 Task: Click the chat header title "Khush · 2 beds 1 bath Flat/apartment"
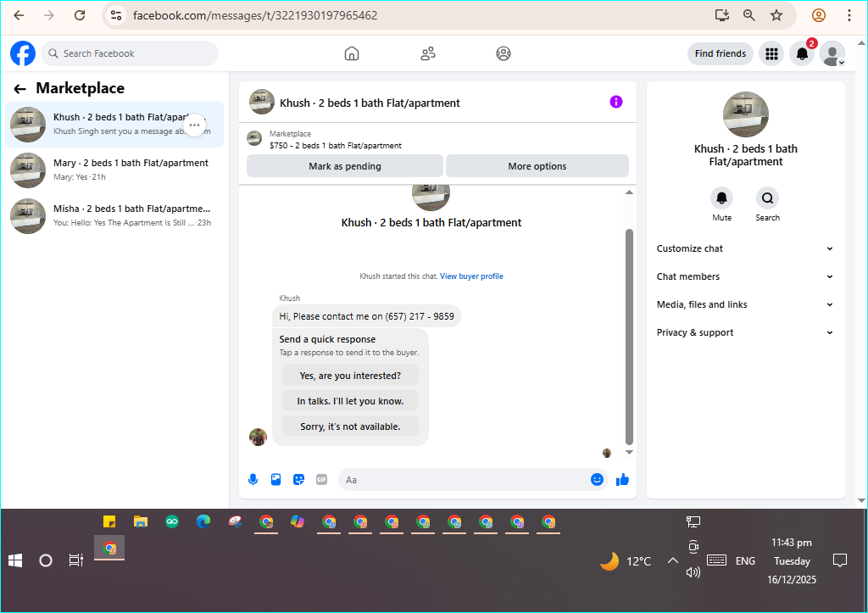[x=370, y=103]
